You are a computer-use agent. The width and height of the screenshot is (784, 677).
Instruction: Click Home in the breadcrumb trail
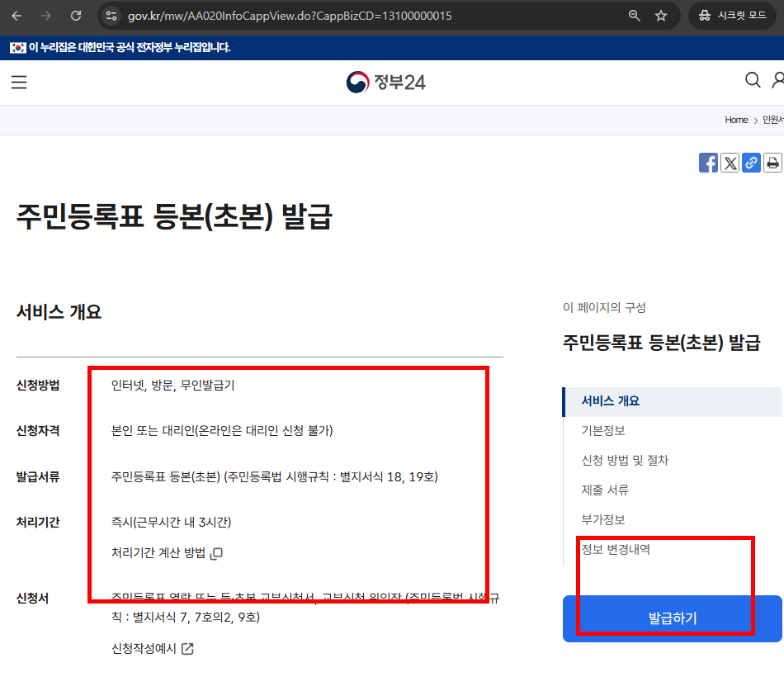[736, 120]
